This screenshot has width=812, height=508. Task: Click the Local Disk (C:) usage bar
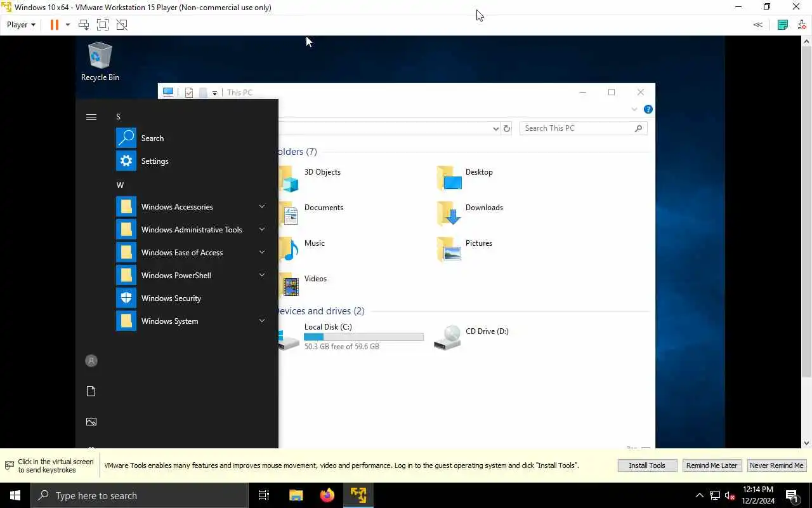tap(363, 337)
